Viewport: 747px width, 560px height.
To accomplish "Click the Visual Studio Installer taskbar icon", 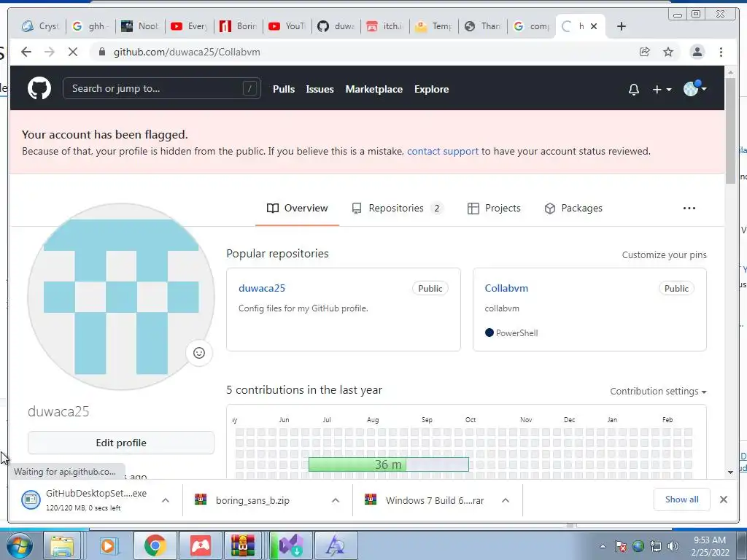I will point(290,545).
